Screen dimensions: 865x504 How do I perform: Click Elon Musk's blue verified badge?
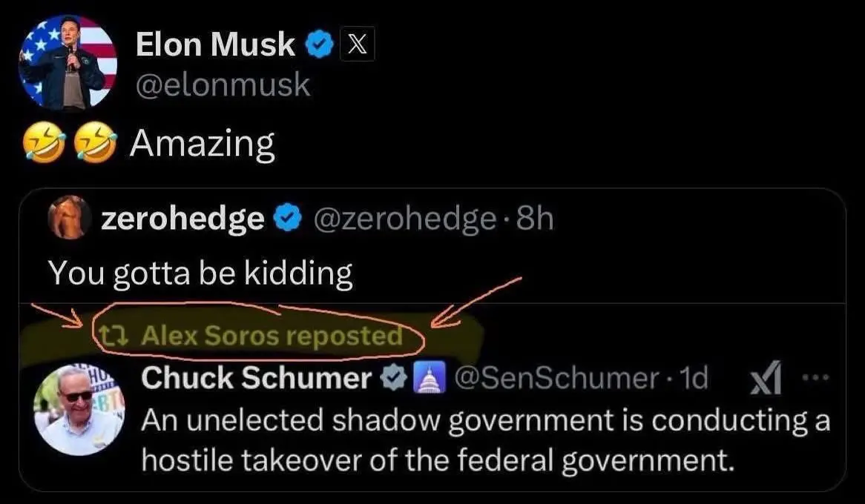319,46
